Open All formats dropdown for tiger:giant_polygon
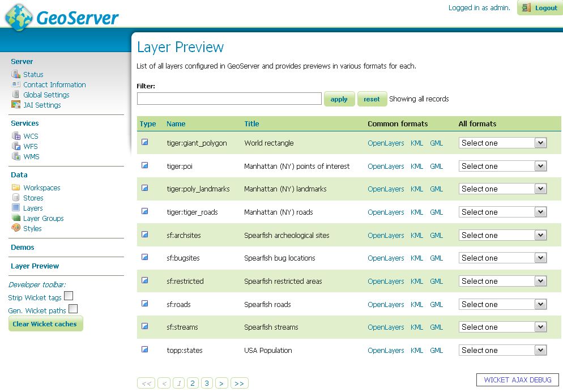 coord(503,143)
